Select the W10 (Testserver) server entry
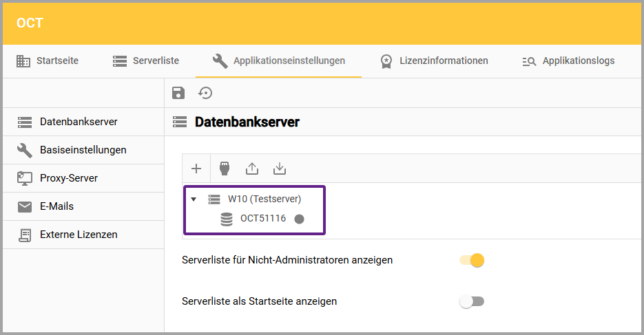The width and height of the screenshot is (644, 335). point(264,199)
